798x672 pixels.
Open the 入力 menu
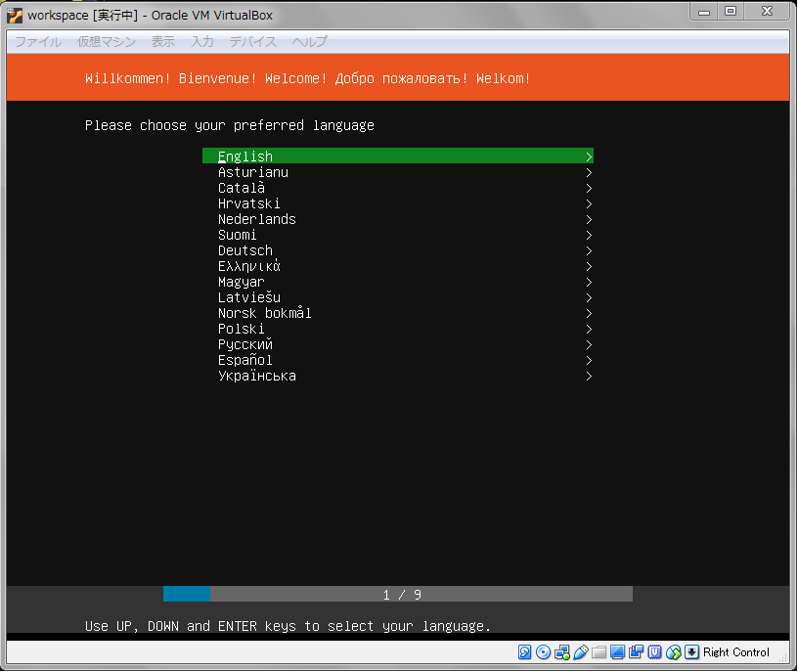pyautogui.click(x=202, y=42)
